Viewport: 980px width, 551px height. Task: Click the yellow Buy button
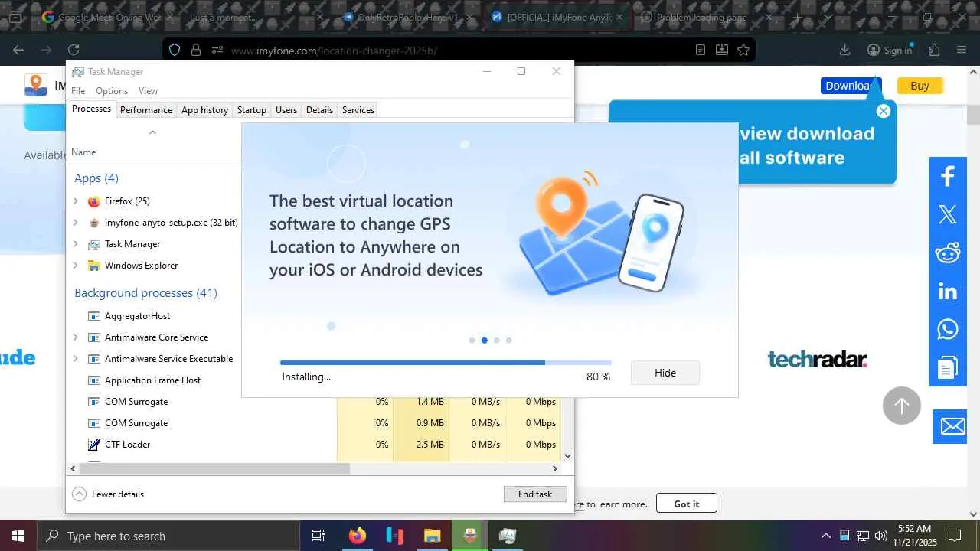click(x=920, y=86)
